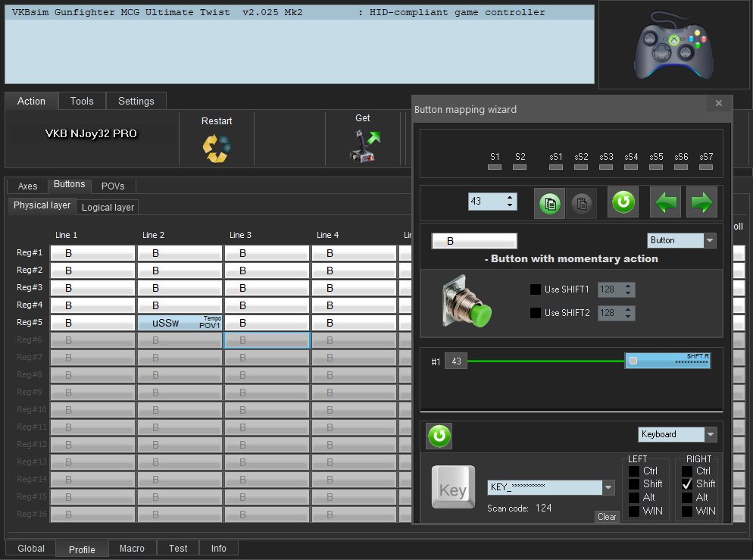
Task: Click the Clear button
Action: [607, 517]
